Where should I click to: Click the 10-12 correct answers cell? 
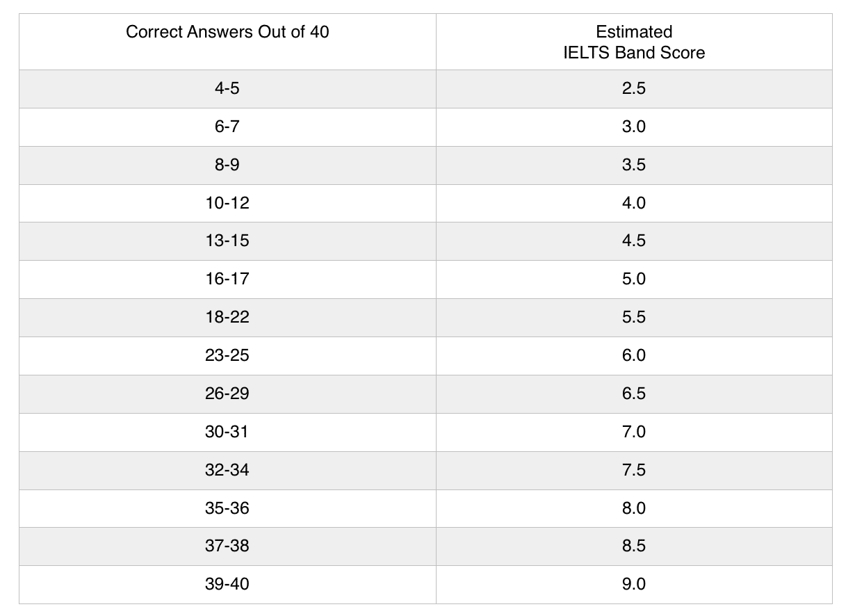(x=227, y=203)
